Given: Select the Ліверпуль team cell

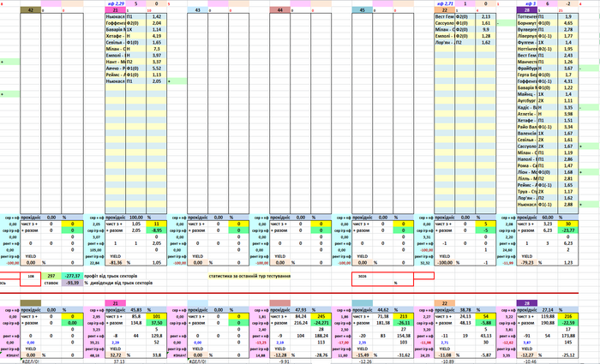Looking at the screenshot, I should 527,36.
